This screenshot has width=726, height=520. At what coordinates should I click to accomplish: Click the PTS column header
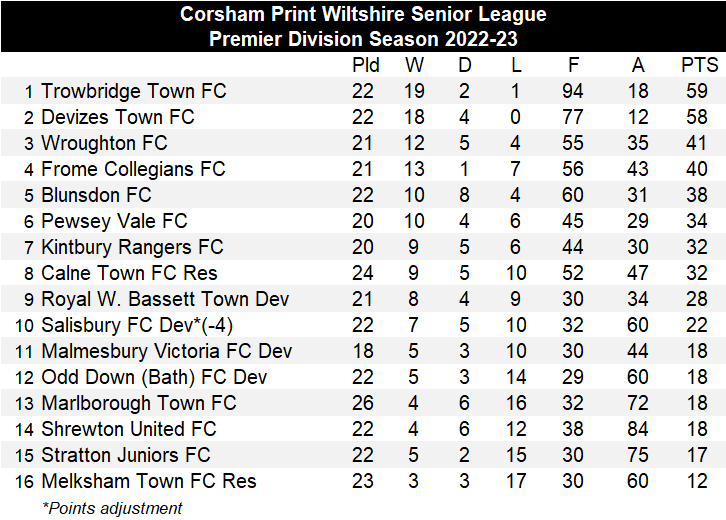(699, 65)
